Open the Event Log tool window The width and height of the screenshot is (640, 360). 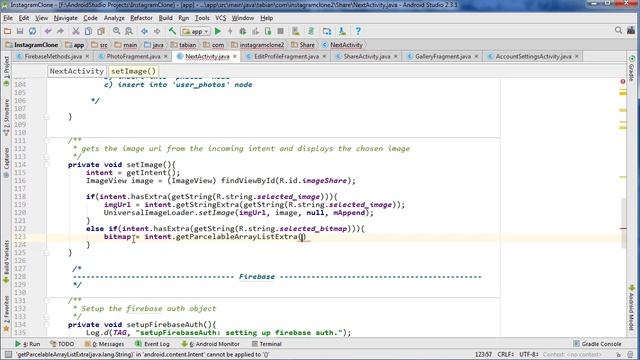[152, 344]
